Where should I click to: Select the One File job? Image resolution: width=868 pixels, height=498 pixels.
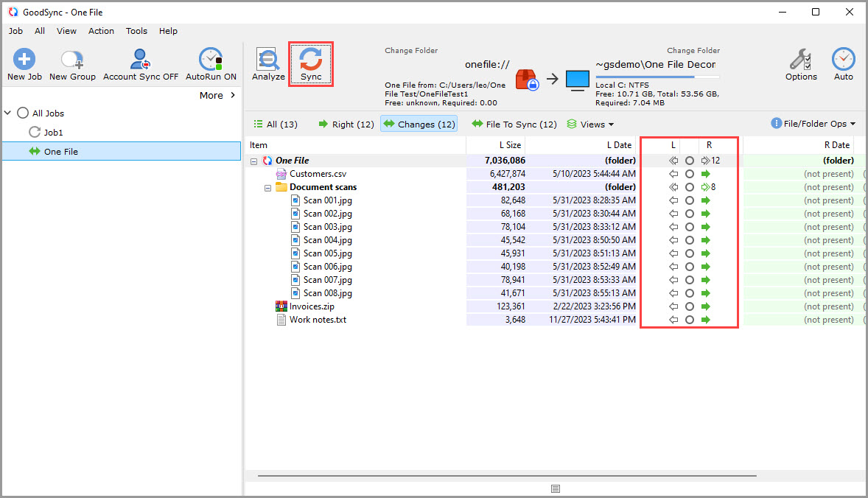click(x=122, y=151)
